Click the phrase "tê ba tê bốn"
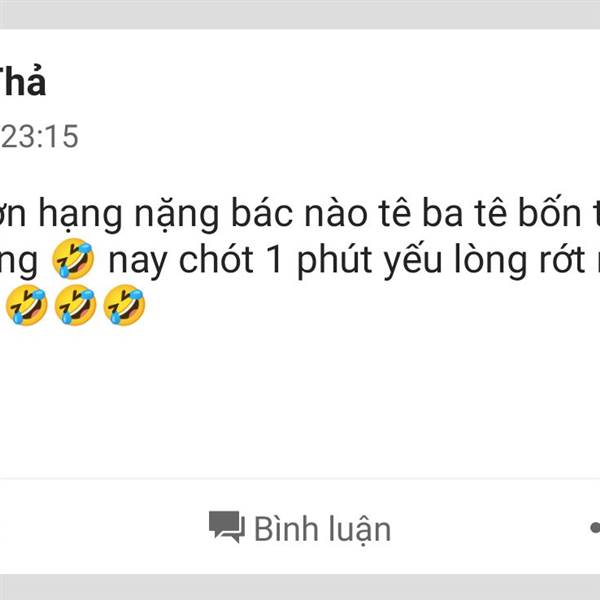Viewport: 600px width, 600px height. click(x=480, y=213)
